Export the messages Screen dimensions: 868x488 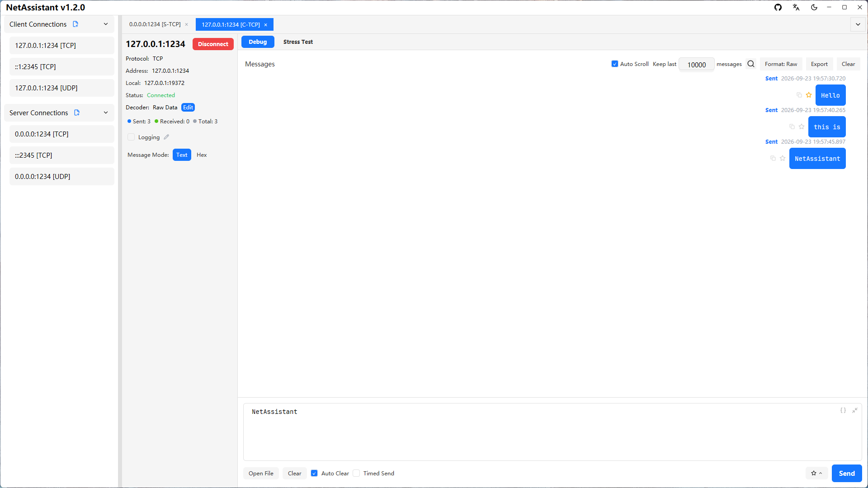[x=819, y=64]
